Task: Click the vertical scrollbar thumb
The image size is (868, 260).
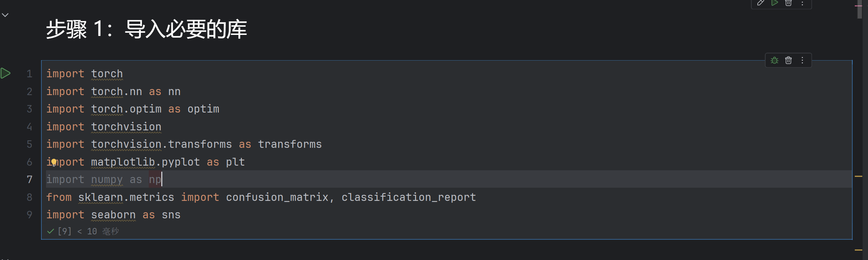Action: 859,11
